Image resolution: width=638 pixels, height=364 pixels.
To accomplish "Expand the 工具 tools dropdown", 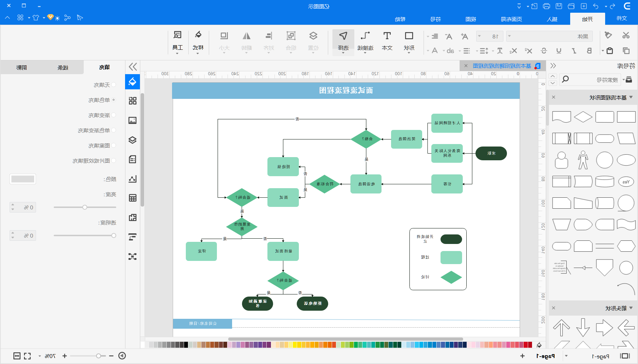I will coord(177,53).
